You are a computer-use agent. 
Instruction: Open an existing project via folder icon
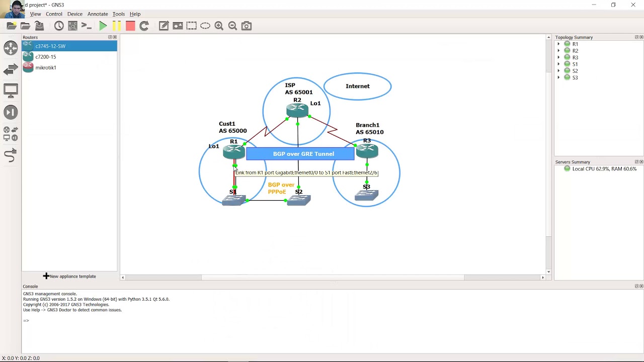(x=25, y=26)
